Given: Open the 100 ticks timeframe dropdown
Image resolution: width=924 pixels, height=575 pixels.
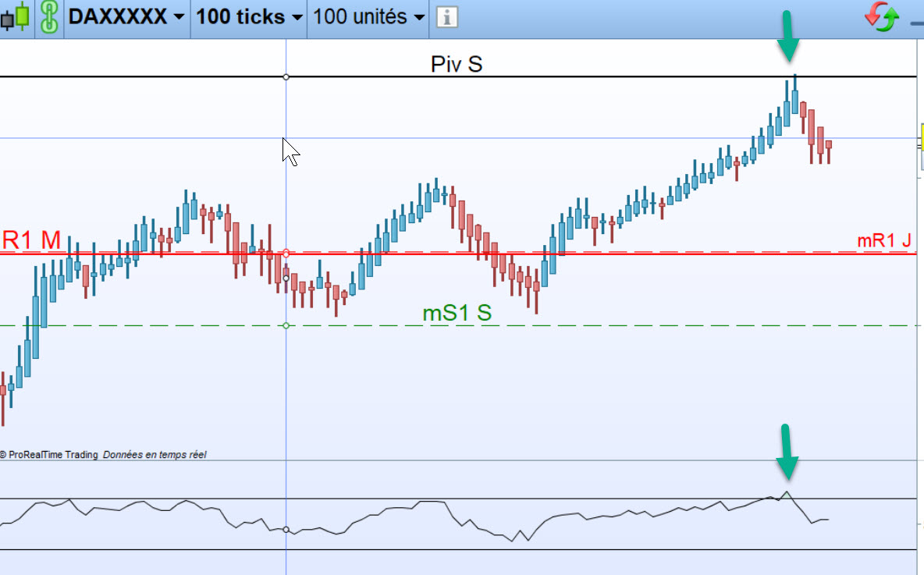Looking at the screenshot, I should [x=249, y=17].
